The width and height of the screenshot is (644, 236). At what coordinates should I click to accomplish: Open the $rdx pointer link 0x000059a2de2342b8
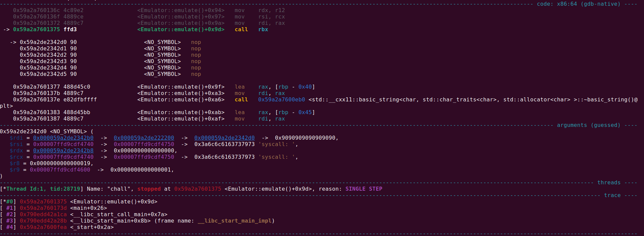(63, 151)
